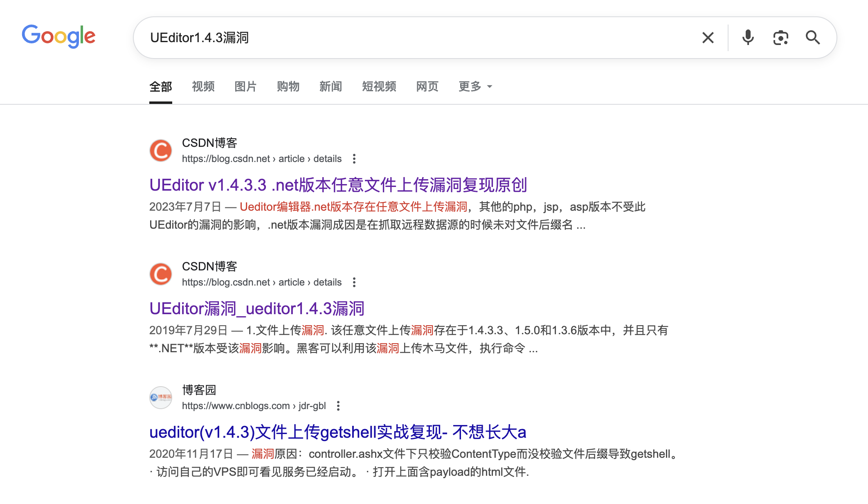868x504 pixels.
Task: Select the 全部 tab
Action: 161,87
